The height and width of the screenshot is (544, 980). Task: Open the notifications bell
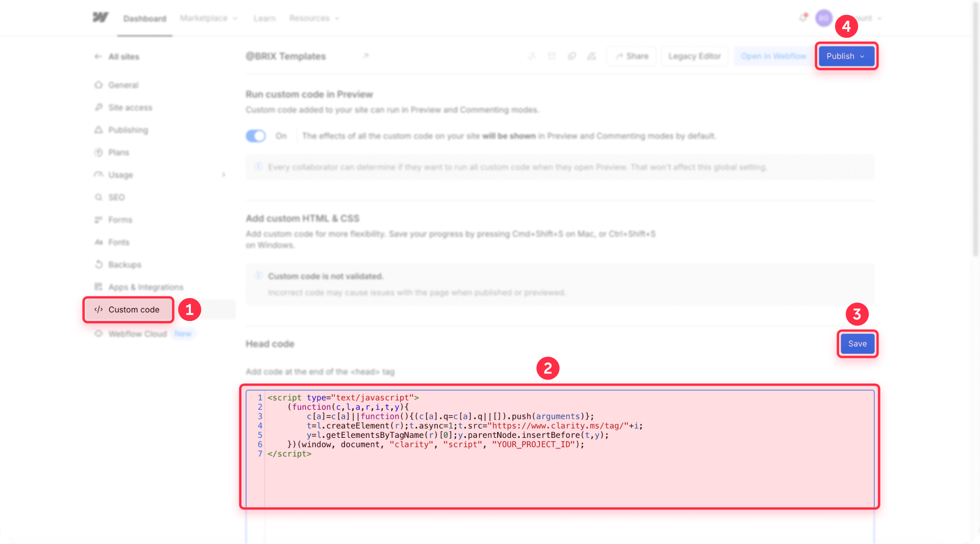[x=802, y=18]
